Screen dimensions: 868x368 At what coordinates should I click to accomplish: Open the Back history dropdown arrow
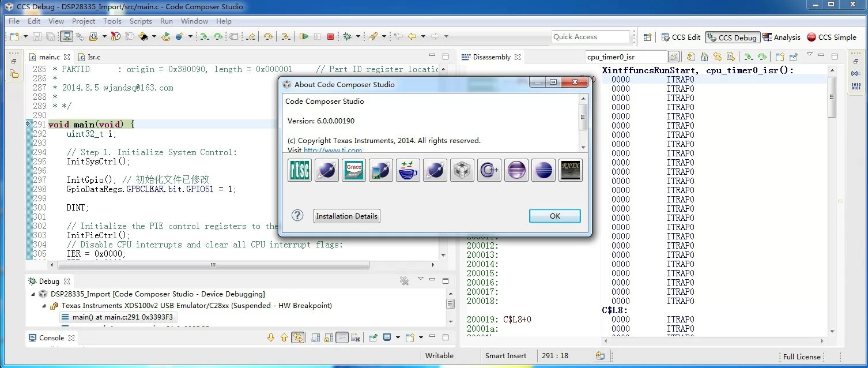[x=422, y=36]
